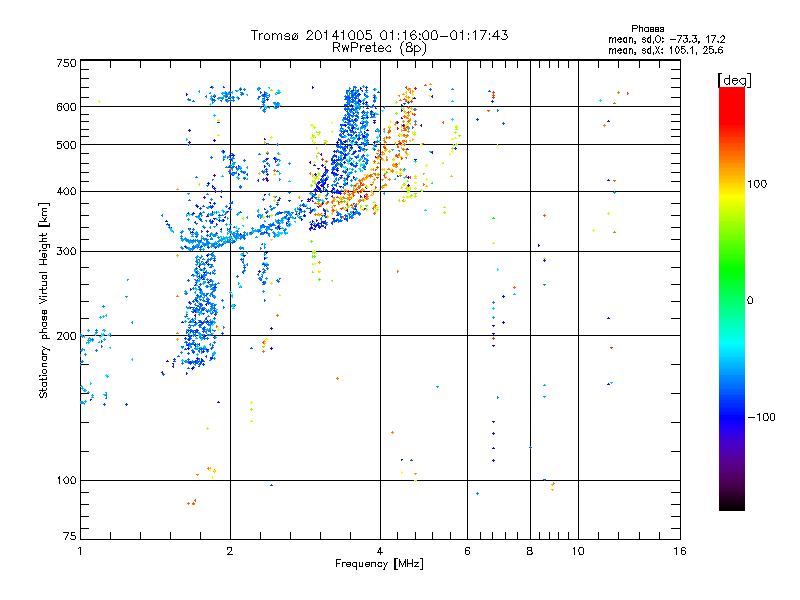
Task: Click the y-axis tick label '200'
Action: [x=66, y=336]
